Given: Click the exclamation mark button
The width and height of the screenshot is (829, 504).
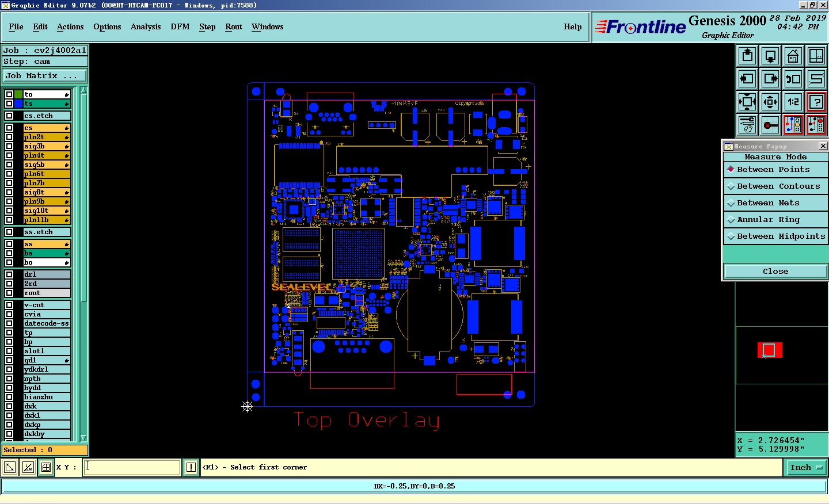Looking at the screenshot, I should (x=191, y=467).
